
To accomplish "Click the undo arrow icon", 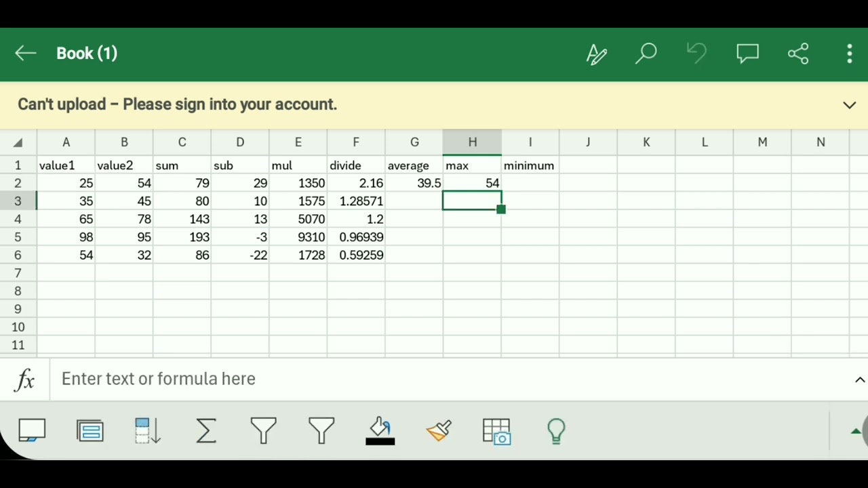I will [x=697, y=54].
